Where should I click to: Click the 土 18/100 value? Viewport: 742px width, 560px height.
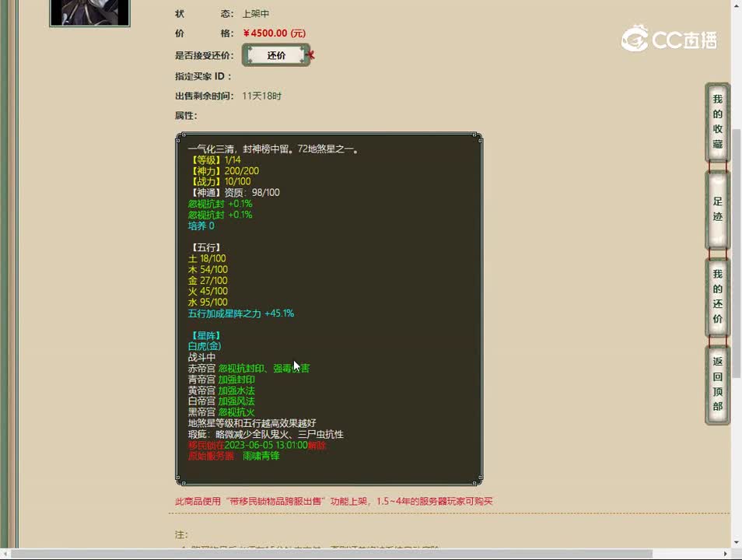point(207,258)
